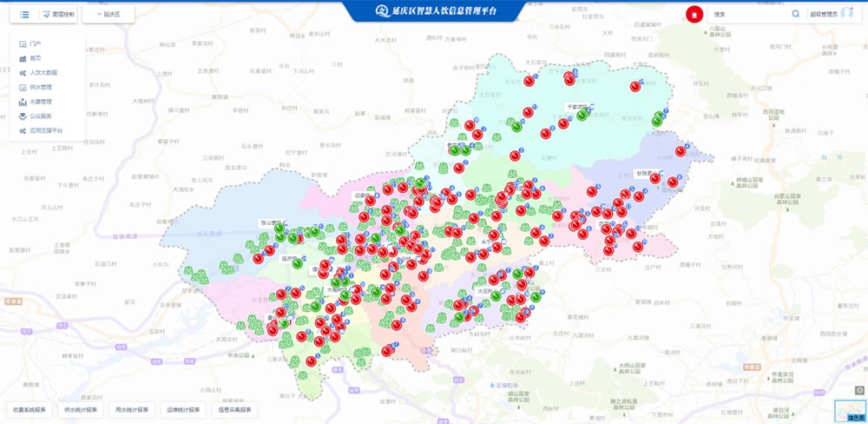Click the 应用支撑平台 gear icon
Viewport: 868px width, 424px height.
pyautogui.click(x=23, y=130)
